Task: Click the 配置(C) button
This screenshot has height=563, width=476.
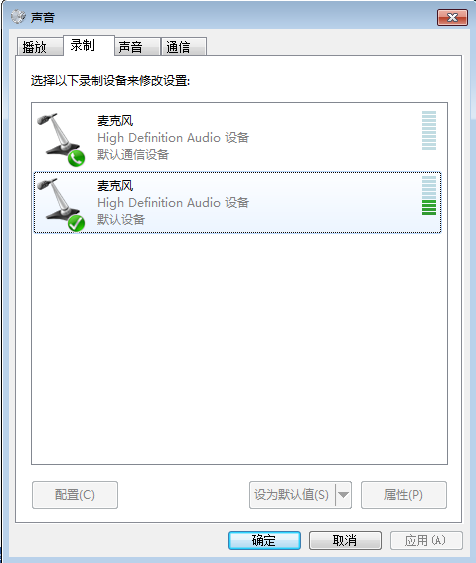Action: 75,495
